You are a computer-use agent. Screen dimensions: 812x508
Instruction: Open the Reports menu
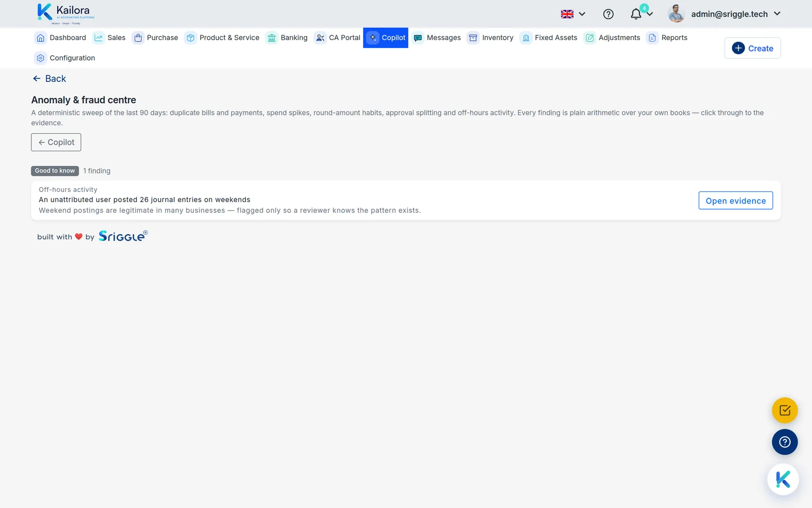click(667, 38)
